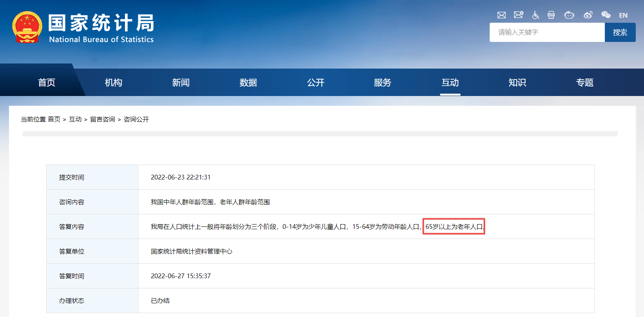The height and width of the screenshot is (317, 644).
Task: Click the 提交时间 label cell
Action: (92, 177)
